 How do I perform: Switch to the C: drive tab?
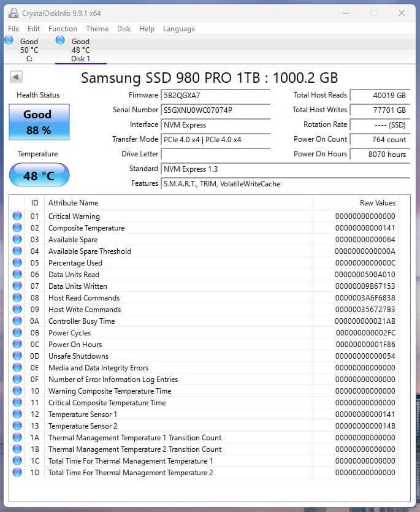29,50
